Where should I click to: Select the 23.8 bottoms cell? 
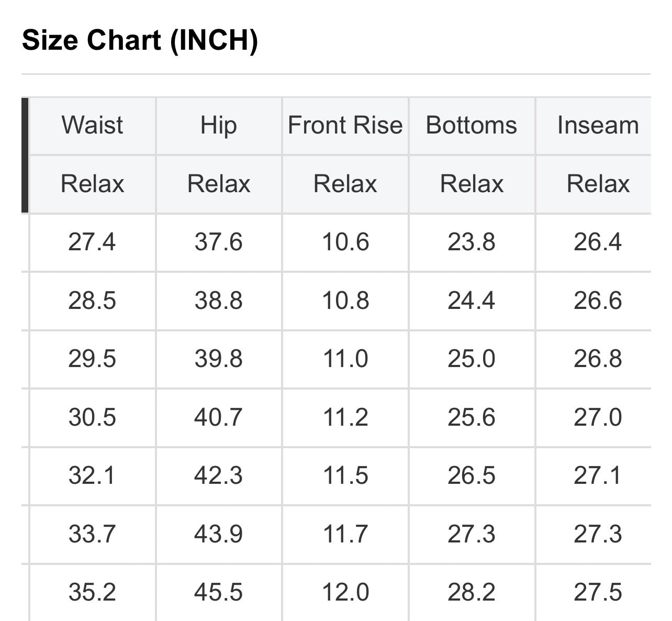tap(472, 242)
